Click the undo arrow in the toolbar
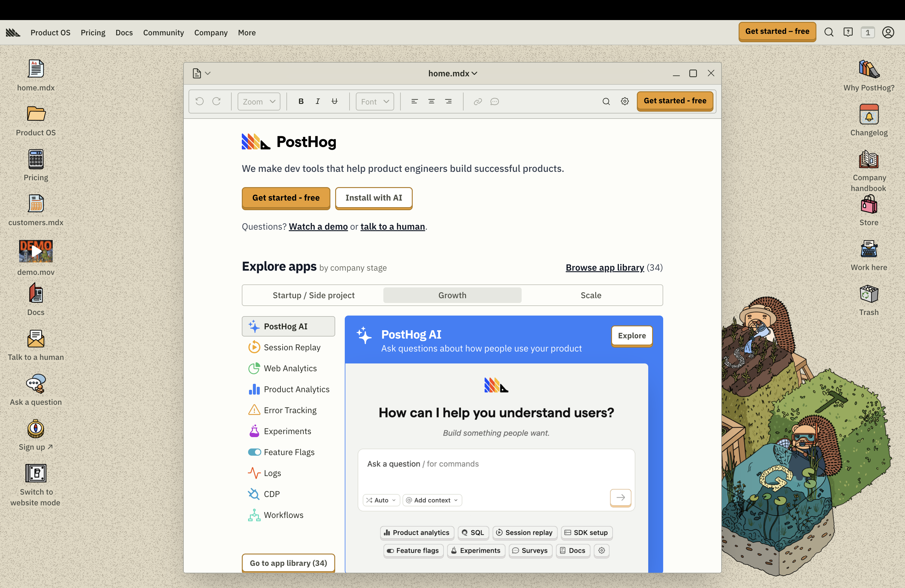 pos(199,101)
